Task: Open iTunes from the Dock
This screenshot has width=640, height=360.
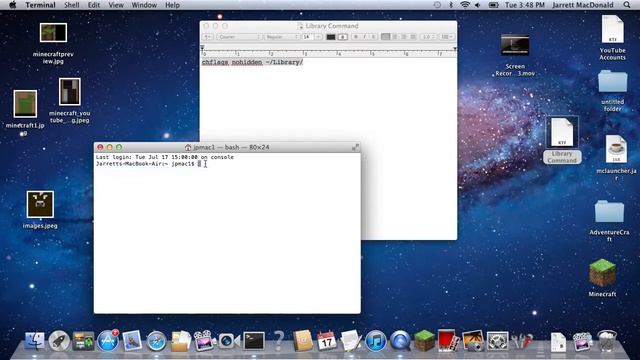Action: (376, 340)
